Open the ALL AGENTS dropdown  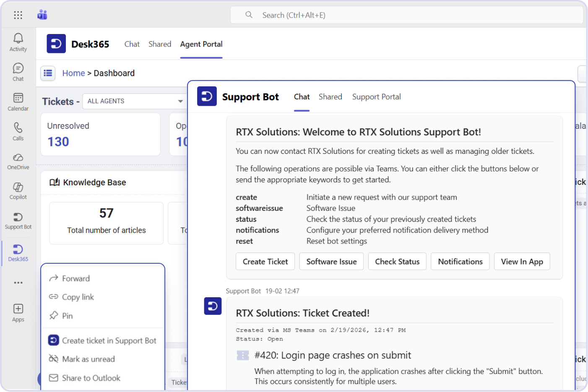pyautogui.click(x=135, y=101)
